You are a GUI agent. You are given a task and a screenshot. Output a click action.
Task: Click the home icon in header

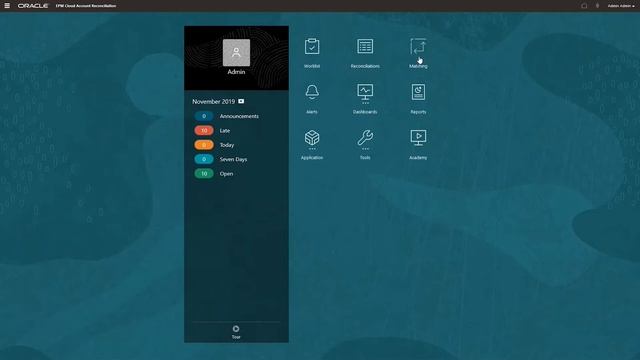584,6
